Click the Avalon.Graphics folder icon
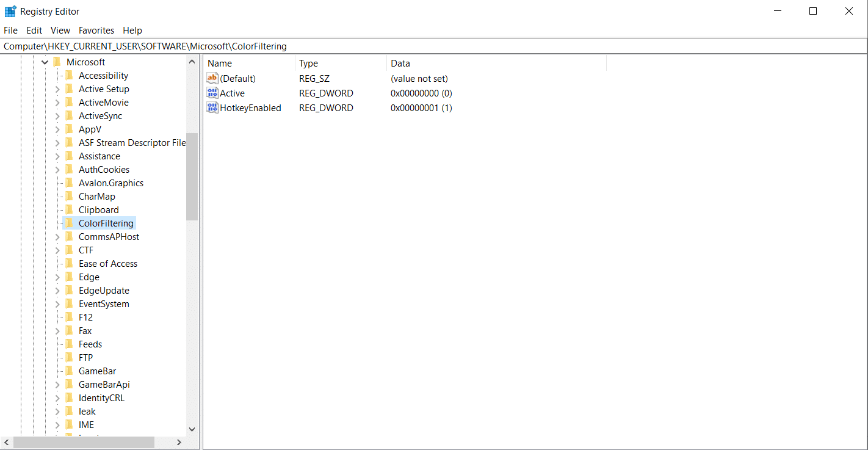Screen dimensions: 868x450 [69, 183]
